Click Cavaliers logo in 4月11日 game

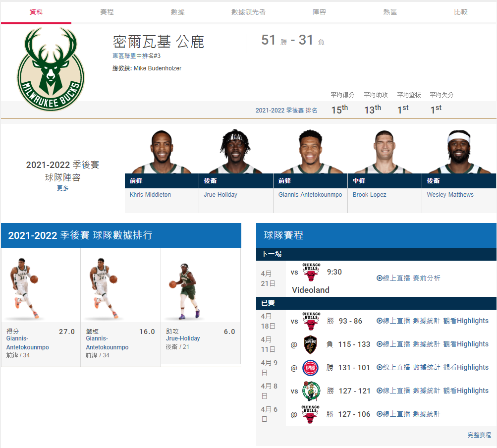click(x=311, y=344)
